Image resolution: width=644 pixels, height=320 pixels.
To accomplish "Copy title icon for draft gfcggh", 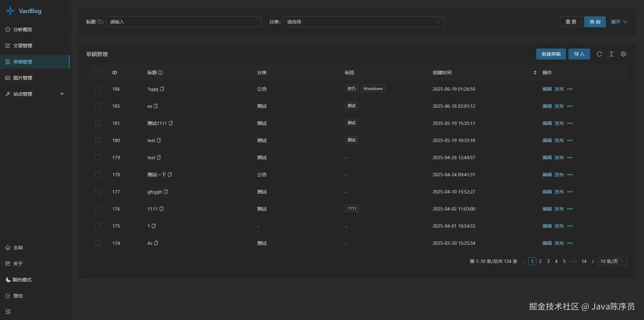I will click(166, 192).
